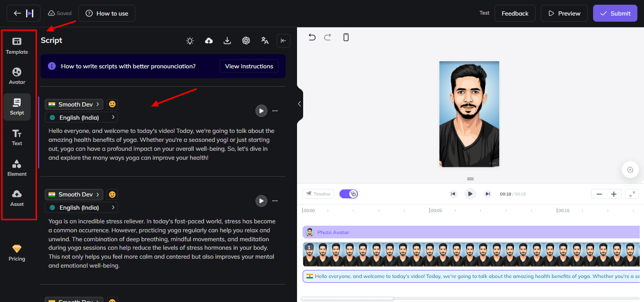Click the translate script icon
Image resolution: width=644 pixels, height=302 pixels.
point(265,41)
